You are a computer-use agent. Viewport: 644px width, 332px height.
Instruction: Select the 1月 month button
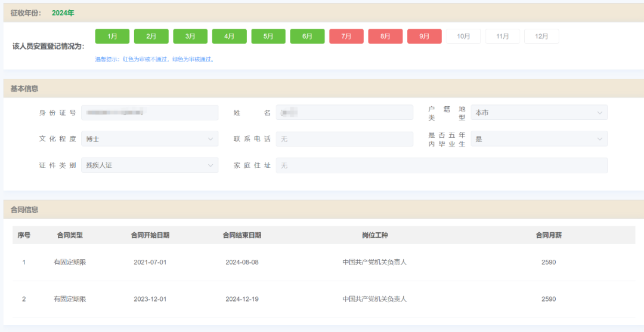(x=112, y=36)
